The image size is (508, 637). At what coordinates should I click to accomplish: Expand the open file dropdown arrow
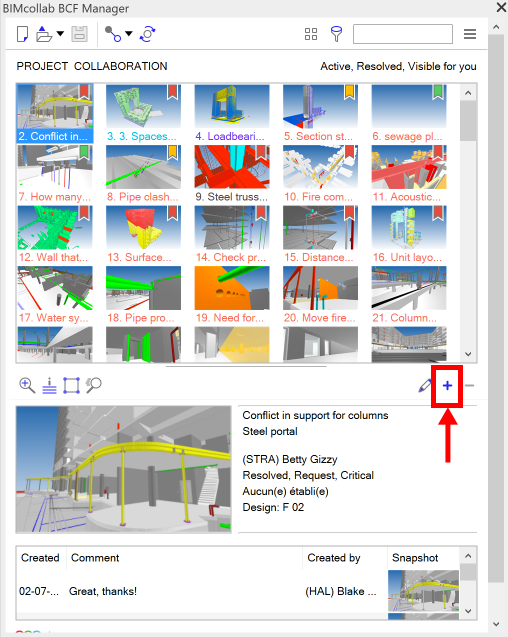point(60,34)
